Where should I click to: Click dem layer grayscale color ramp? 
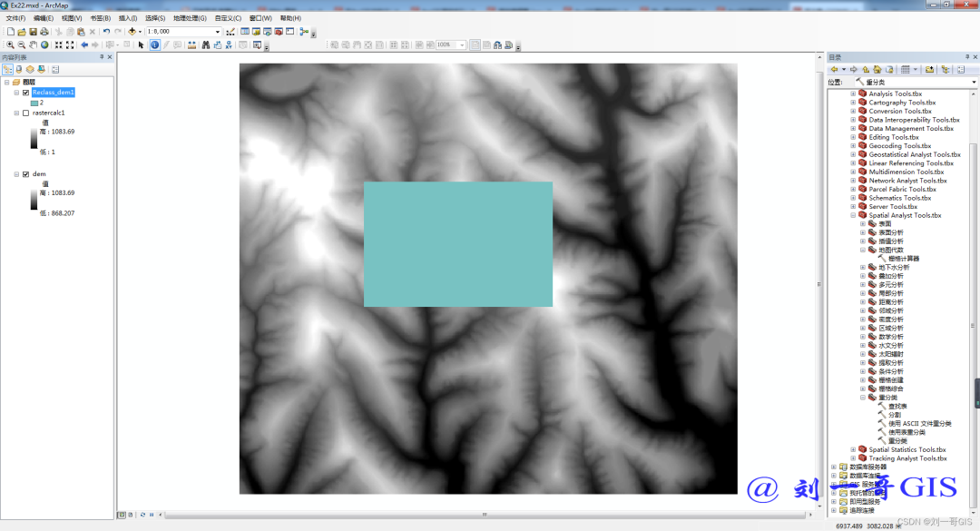click(x=34, y=200)
